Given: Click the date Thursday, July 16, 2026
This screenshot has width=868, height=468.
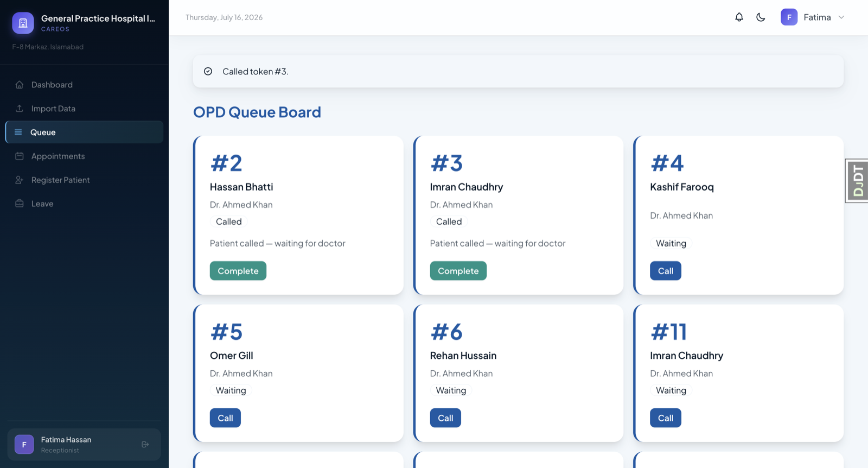Looking at the screenshot, I should point(224,17).
